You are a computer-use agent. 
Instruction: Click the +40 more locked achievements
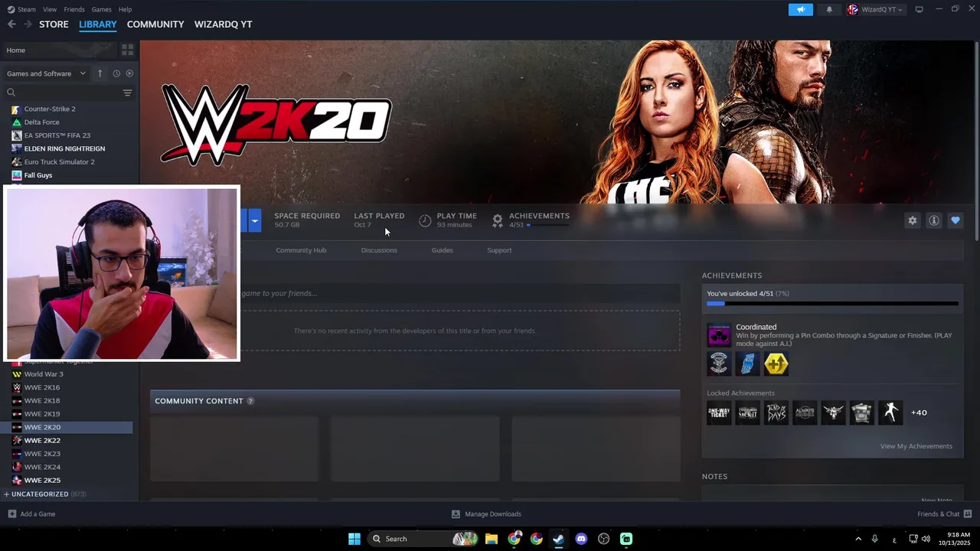click(x=919, y=412)
